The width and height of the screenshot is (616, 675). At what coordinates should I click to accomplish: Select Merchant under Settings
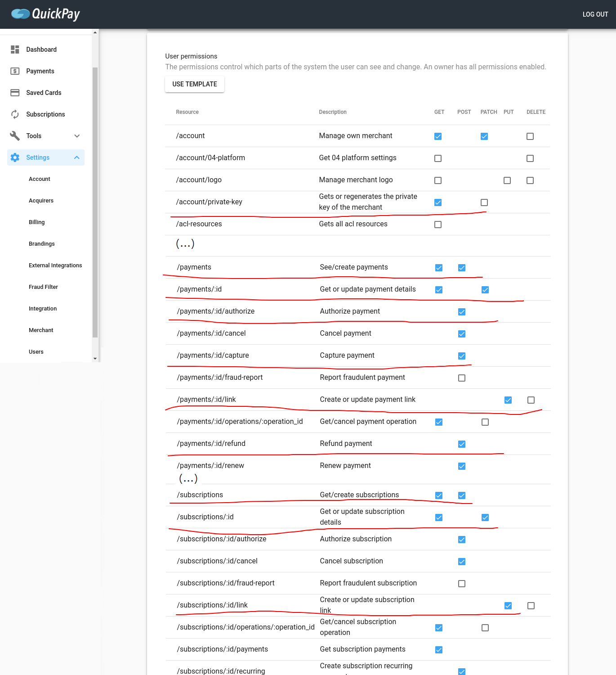(41, 330)
